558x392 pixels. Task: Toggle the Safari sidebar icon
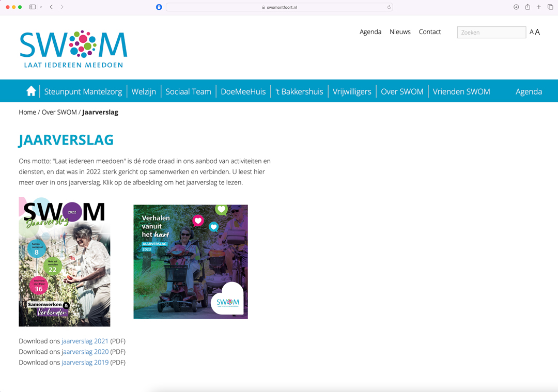click(x=33, y=7)
